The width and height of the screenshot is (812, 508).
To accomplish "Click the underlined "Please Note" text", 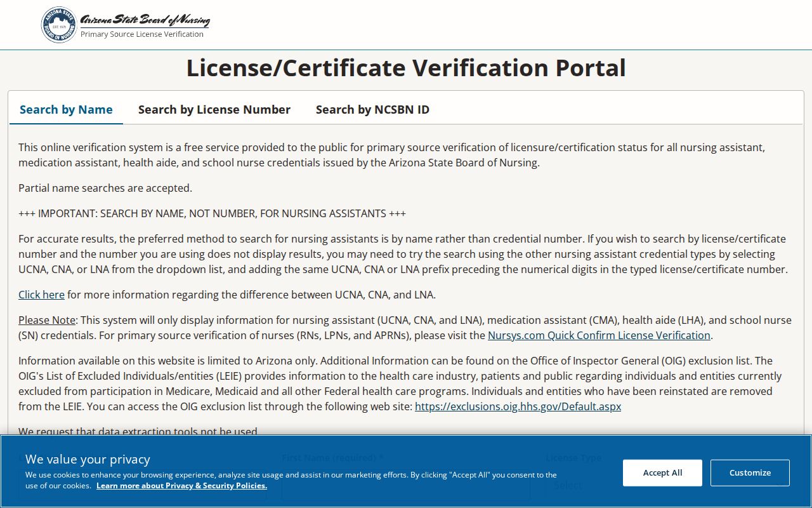I will 47,320.
